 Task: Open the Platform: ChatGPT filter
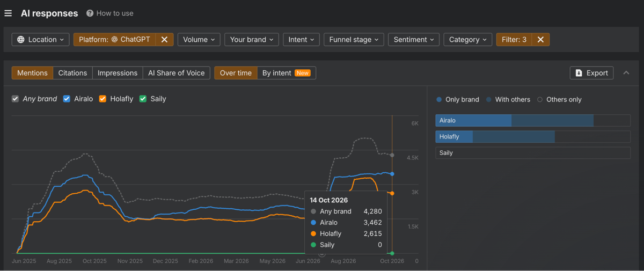point(115,40)
